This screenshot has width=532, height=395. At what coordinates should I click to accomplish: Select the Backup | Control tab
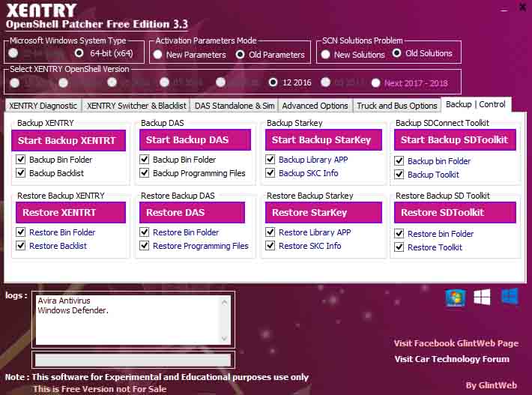[x=476, y=104]
